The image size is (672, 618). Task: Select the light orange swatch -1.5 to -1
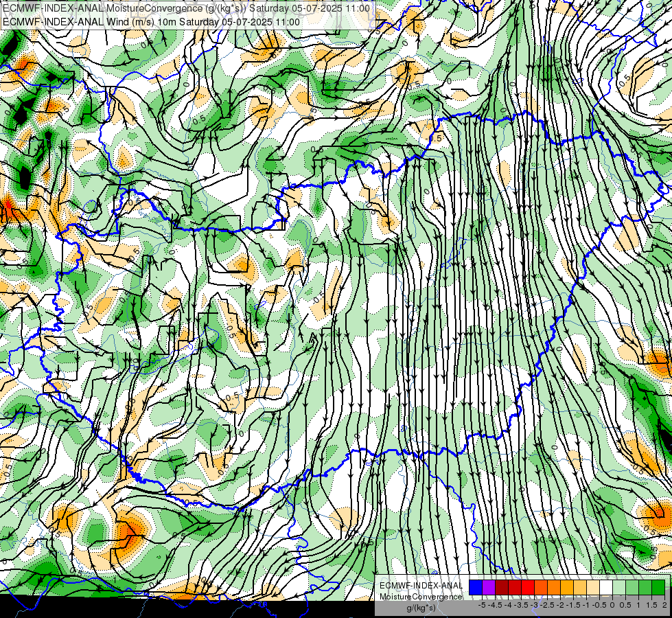click(580, 587)
